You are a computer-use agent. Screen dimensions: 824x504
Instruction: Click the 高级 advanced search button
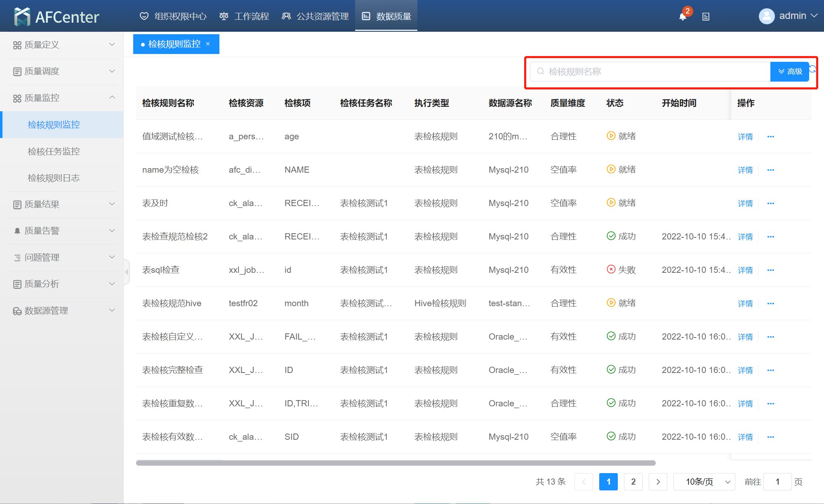(789, 71)
